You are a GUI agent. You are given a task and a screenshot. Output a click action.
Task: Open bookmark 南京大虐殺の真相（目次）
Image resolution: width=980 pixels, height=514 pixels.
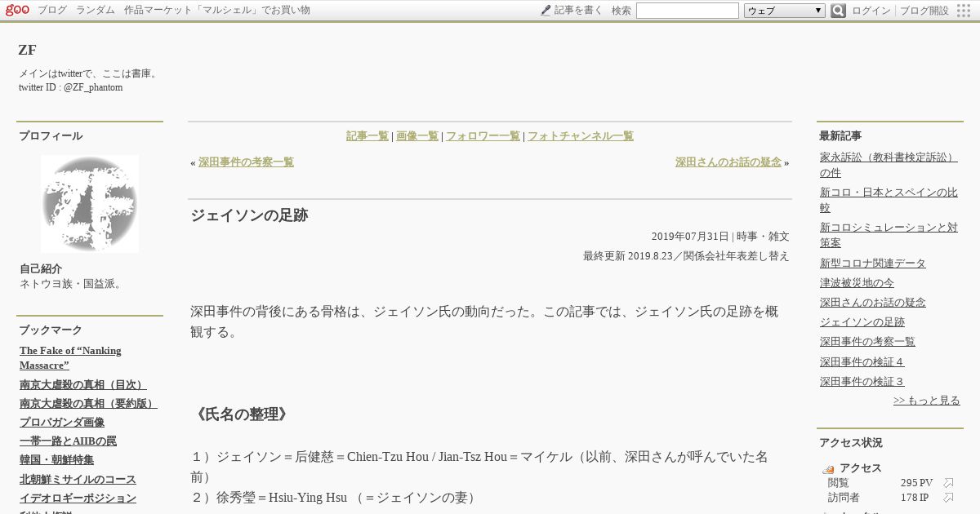pos(82,384)
